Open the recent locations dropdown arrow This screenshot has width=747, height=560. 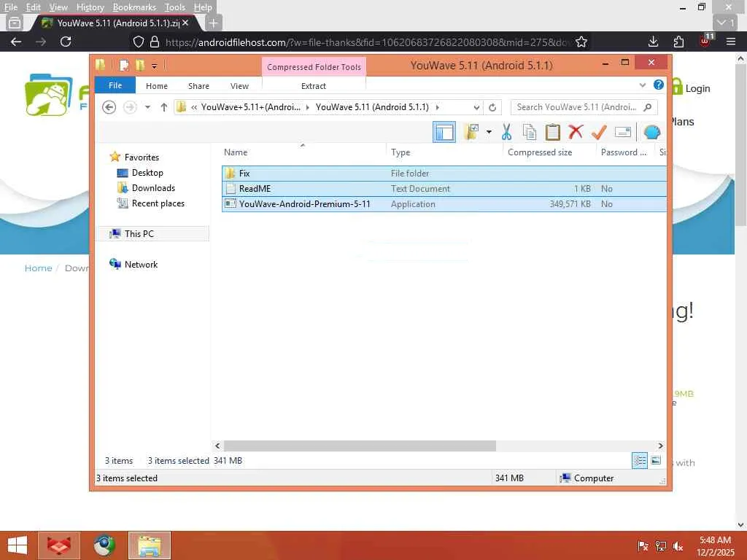pos(147,107)
